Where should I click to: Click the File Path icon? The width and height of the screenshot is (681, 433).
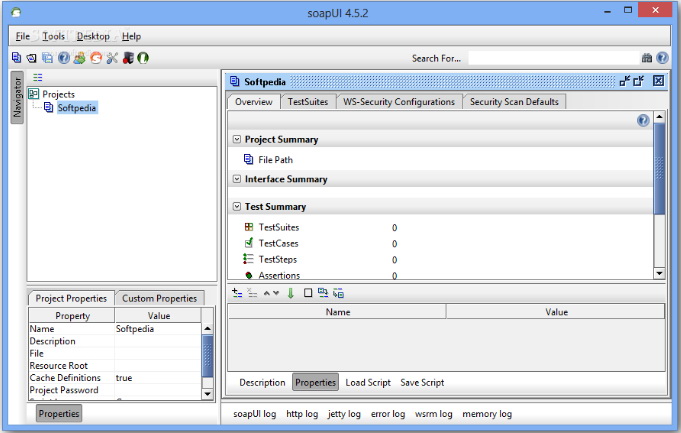pos(248,159)
